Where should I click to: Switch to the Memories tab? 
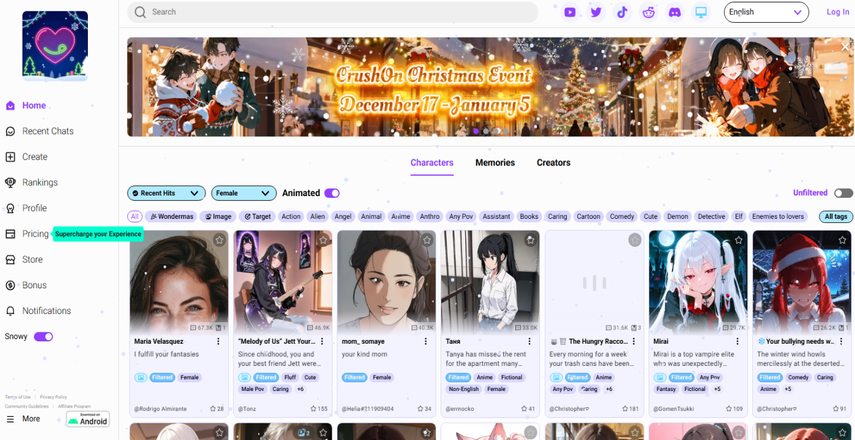pos(495,162)
